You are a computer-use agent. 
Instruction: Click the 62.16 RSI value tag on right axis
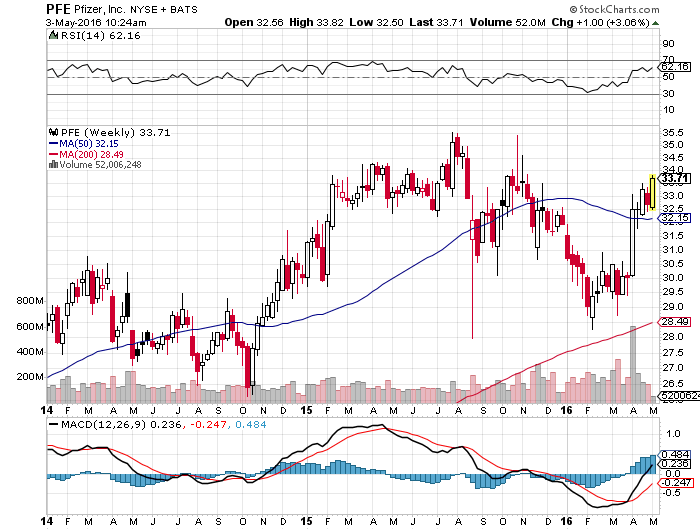675,67
